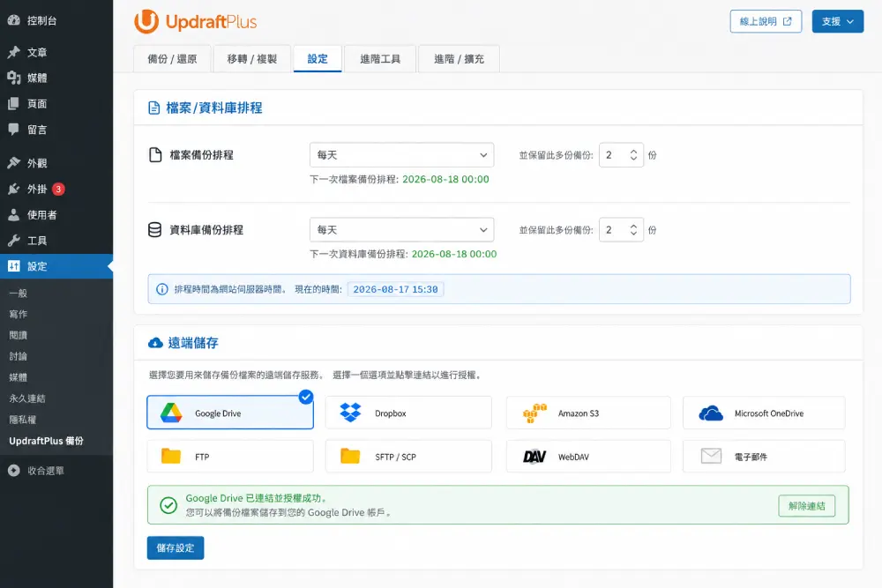Click the info icon in server time notice
The image size is (882, 588).
(x=162, y=289)
